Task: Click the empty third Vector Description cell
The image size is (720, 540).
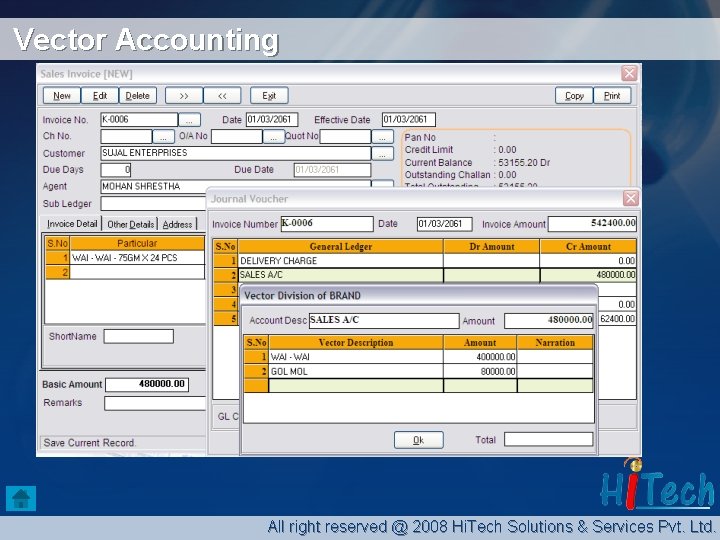Action: [356, 386]
